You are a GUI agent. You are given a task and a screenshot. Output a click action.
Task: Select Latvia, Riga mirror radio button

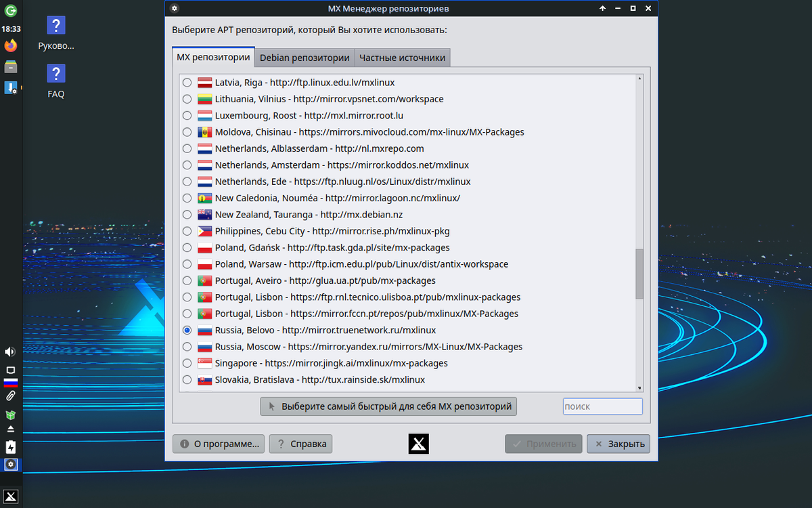pos(187,83)
